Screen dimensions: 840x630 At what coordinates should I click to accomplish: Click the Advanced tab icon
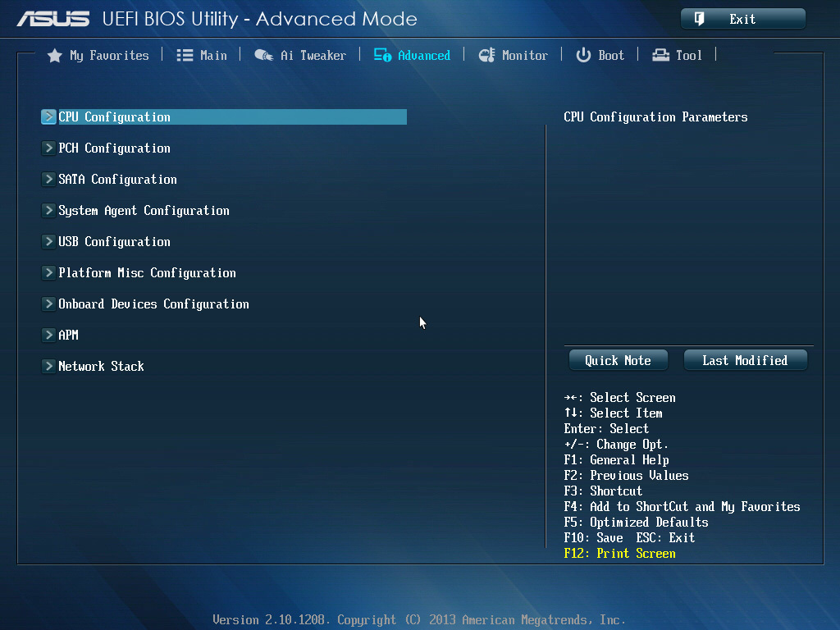pyautogui.click(x=382, y=56)
